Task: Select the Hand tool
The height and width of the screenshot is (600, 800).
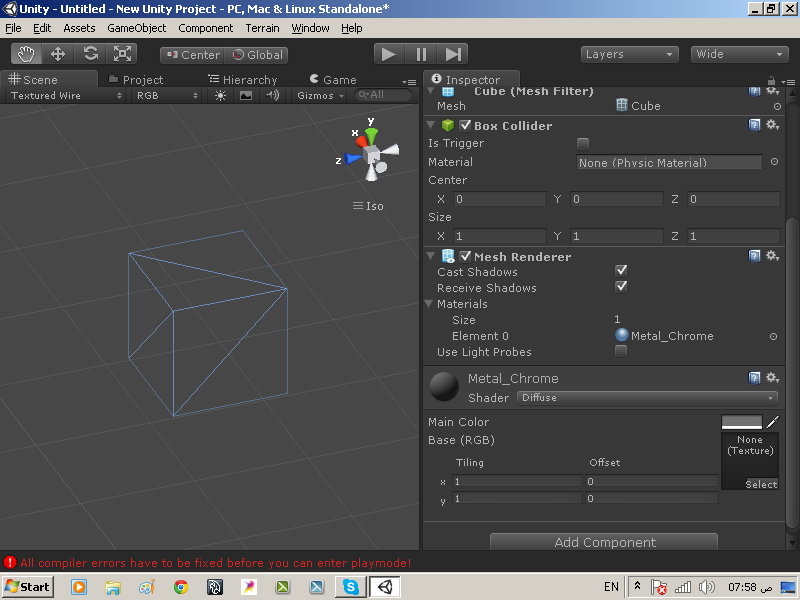Action: 26,54
